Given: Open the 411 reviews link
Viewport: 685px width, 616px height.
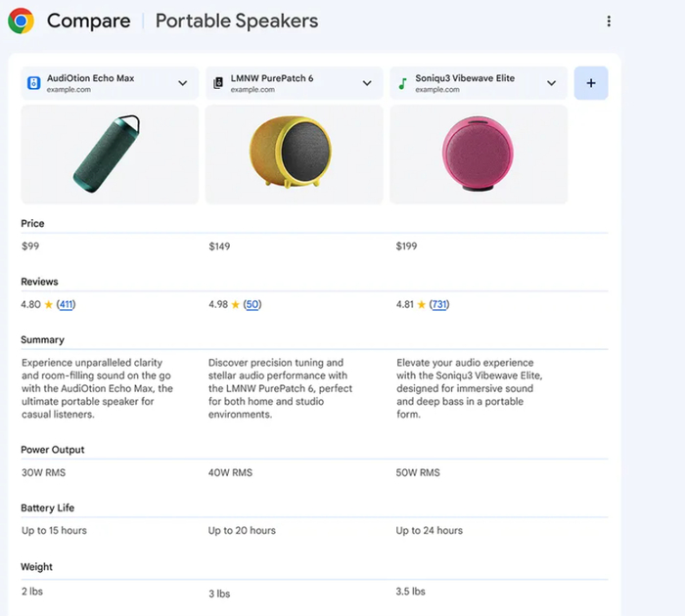Looking at the screenshot, I should (x=66, y=305).
